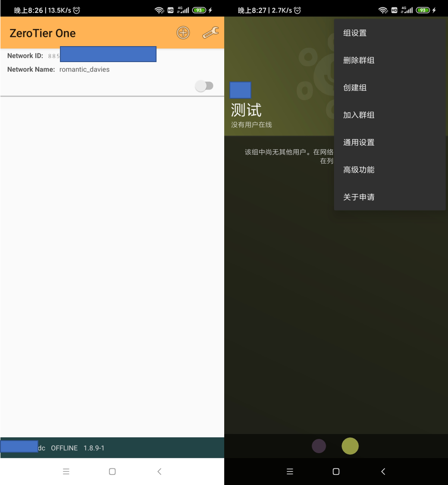Choose 删除群组 menu entry
Screen dimensions: 448x485
click(x=359, y=60)
